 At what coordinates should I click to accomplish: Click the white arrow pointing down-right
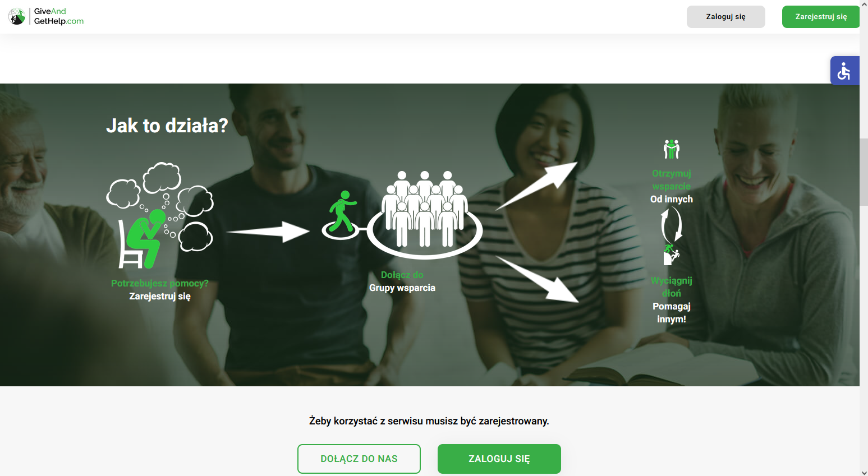pos(538,279)
